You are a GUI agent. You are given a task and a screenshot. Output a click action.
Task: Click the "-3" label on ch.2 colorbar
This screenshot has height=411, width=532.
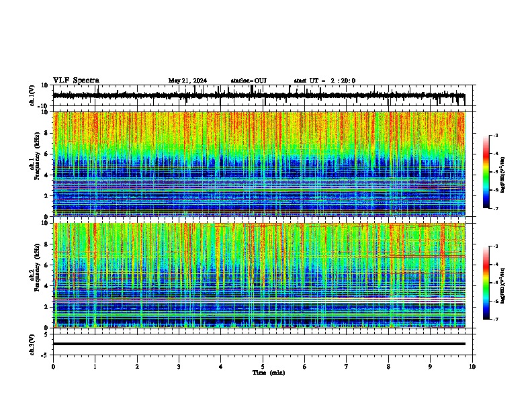tap(495, 246)
